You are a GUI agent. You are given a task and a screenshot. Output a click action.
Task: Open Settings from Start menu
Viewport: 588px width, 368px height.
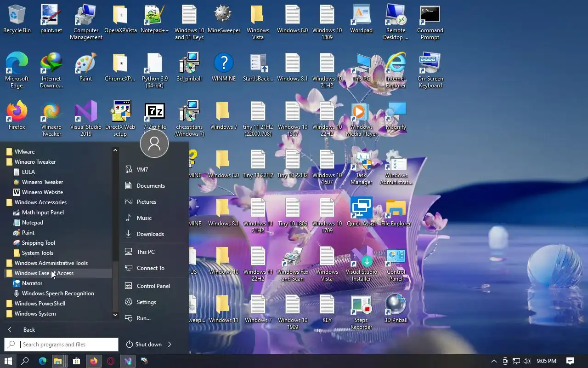click(x=153, y=302)
